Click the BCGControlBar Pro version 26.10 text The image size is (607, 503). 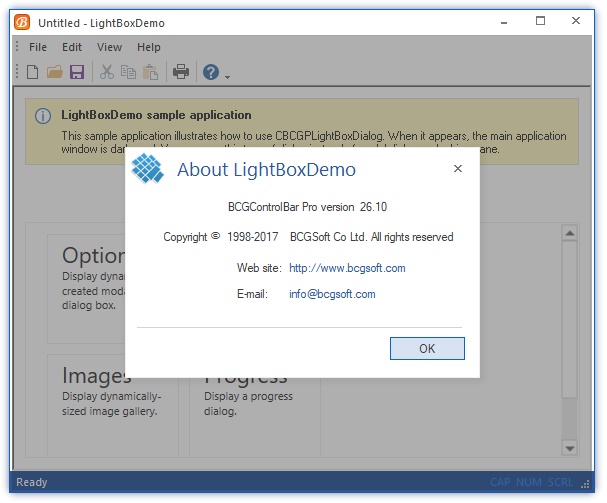coord(307,207)
